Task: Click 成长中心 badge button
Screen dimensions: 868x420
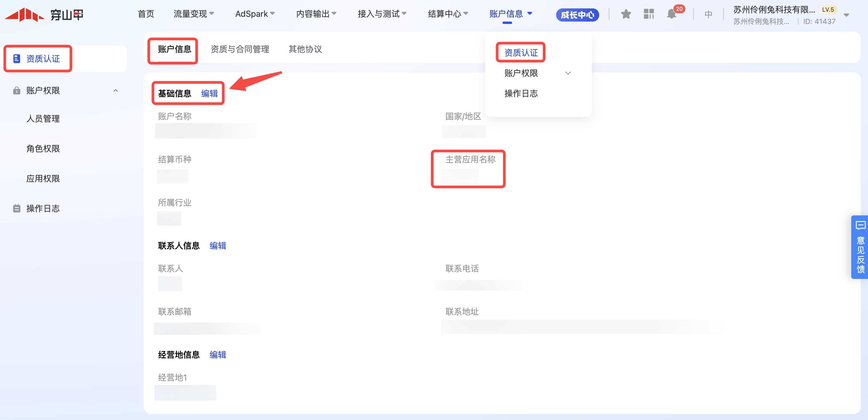Action: 577,15
